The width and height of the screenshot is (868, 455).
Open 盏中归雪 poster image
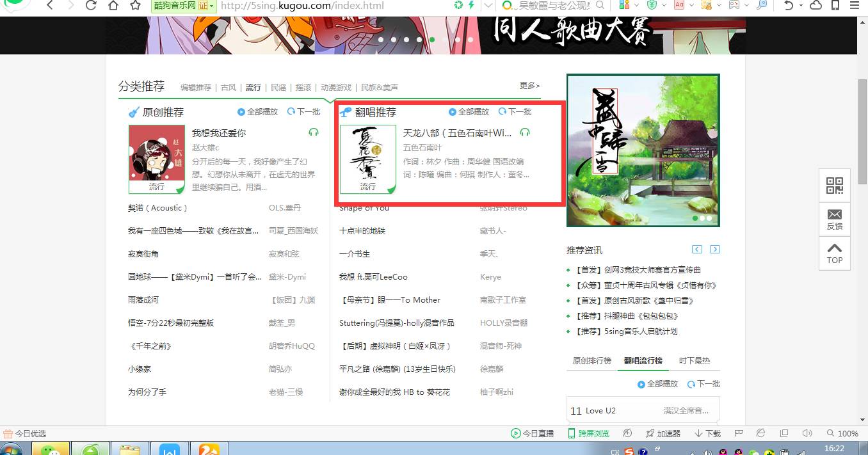click(x=643, y=150)
